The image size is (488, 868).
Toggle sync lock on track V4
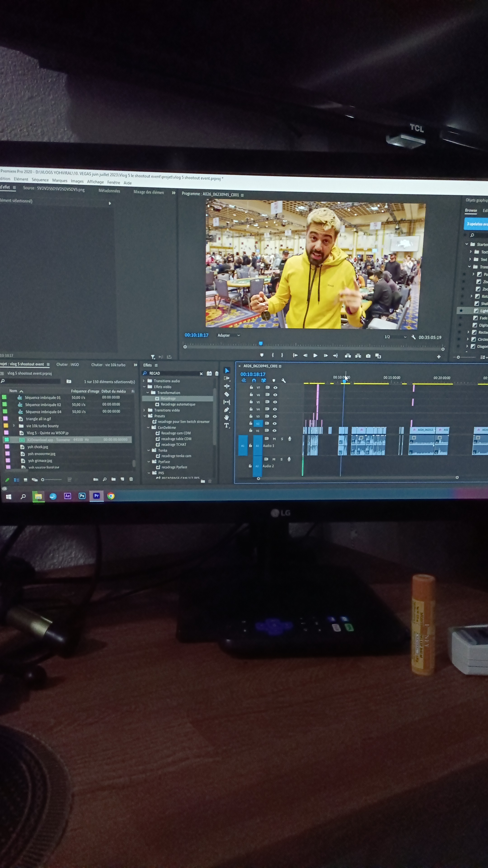267,409
